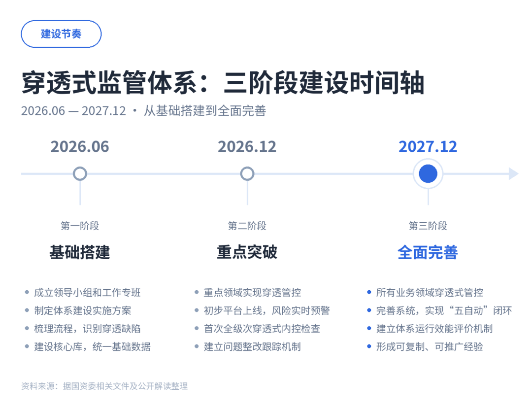Click bullet 建设核心库，统一基础数据
This screenshot has width=532, height=408.
[x=92, y=346]
